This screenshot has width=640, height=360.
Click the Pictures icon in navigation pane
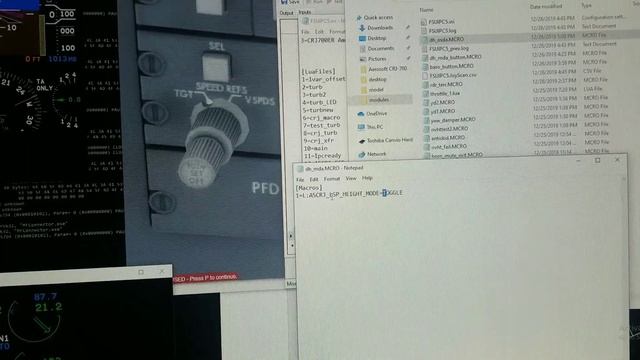click(x=362, y=59)
